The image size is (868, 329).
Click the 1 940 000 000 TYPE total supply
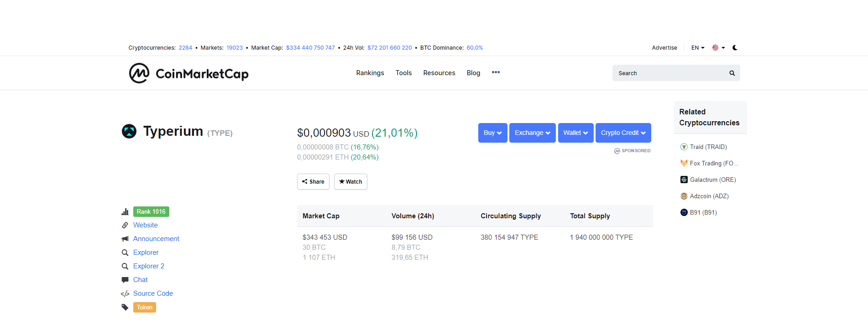(601, 237)
